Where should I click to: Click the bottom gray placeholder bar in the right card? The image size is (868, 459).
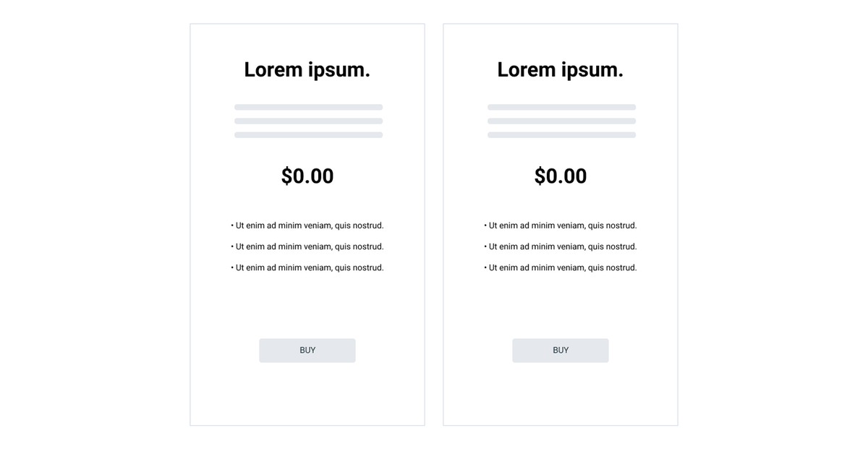561,134
